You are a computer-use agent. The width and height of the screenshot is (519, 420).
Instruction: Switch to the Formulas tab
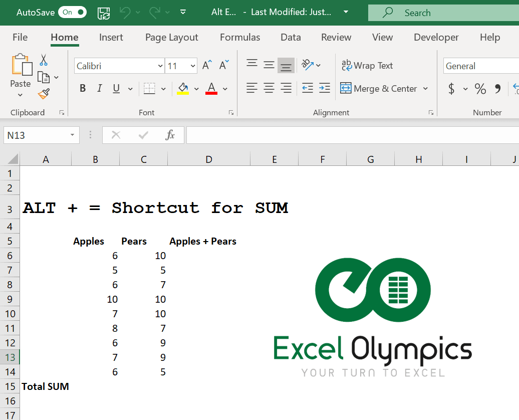pyautogui.click(x=240, y=37)
